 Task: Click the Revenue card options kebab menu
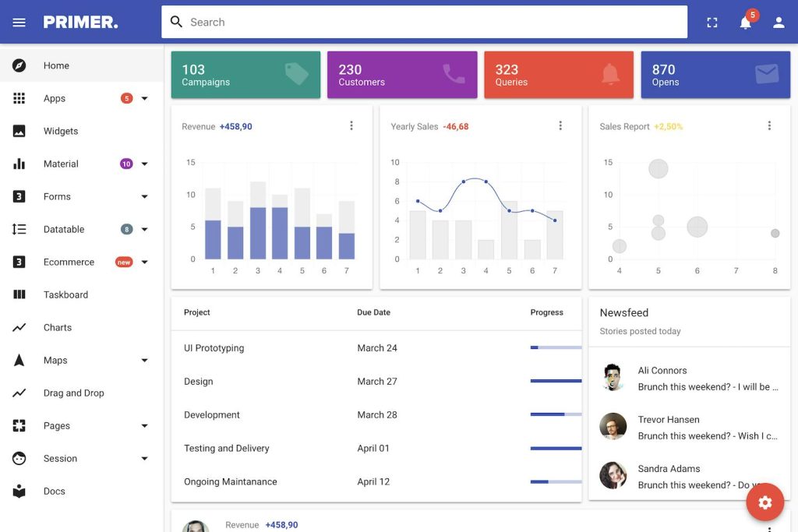click(x=351, y=125)
